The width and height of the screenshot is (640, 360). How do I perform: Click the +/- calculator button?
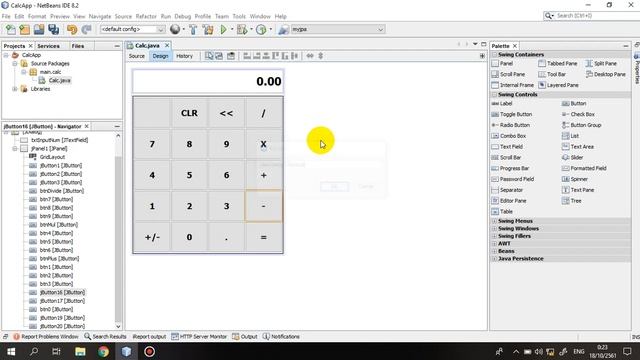point(152,237)
